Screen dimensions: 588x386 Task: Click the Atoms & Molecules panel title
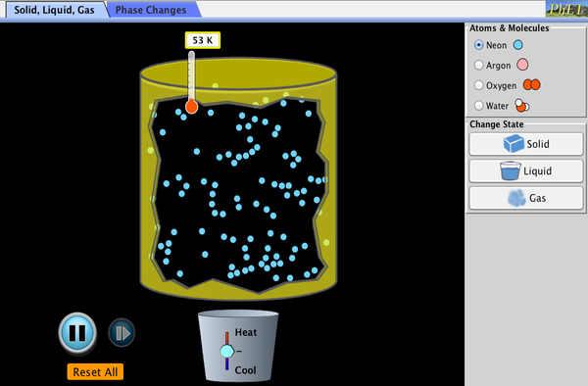click(510, 28)
